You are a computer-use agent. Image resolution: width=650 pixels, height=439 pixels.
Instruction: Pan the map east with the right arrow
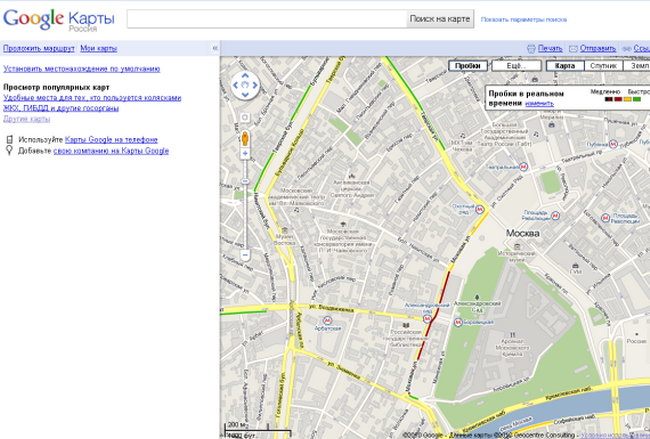pos(255,85)
